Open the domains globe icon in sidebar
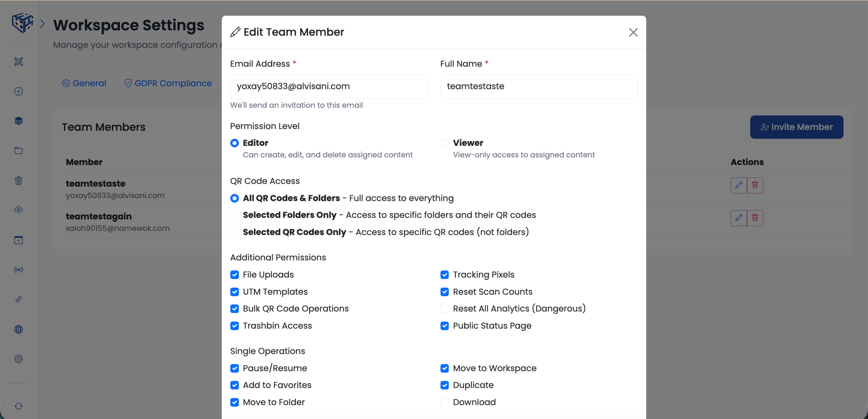 pyautogui.click(x=19, y=329)
